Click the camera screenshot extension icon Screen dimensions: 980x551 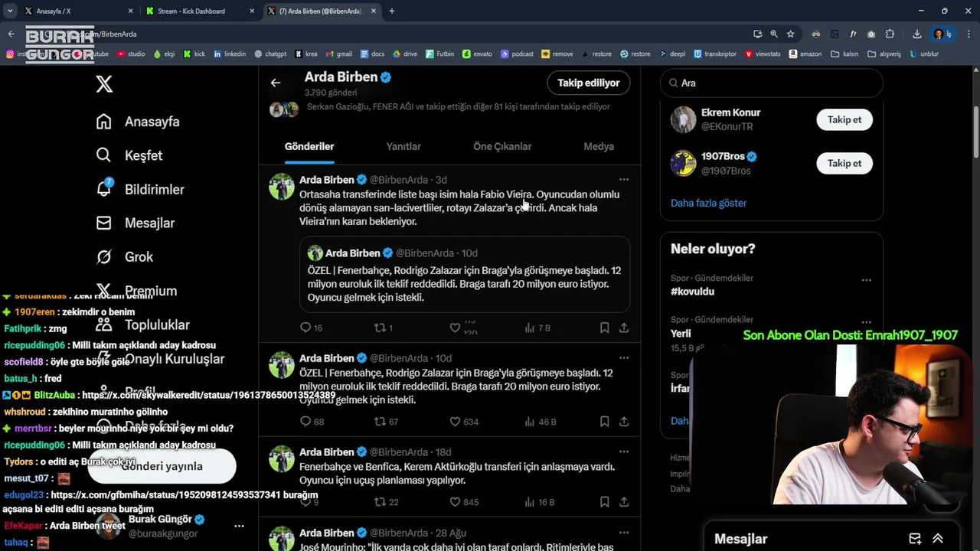(x=871, y=34)
